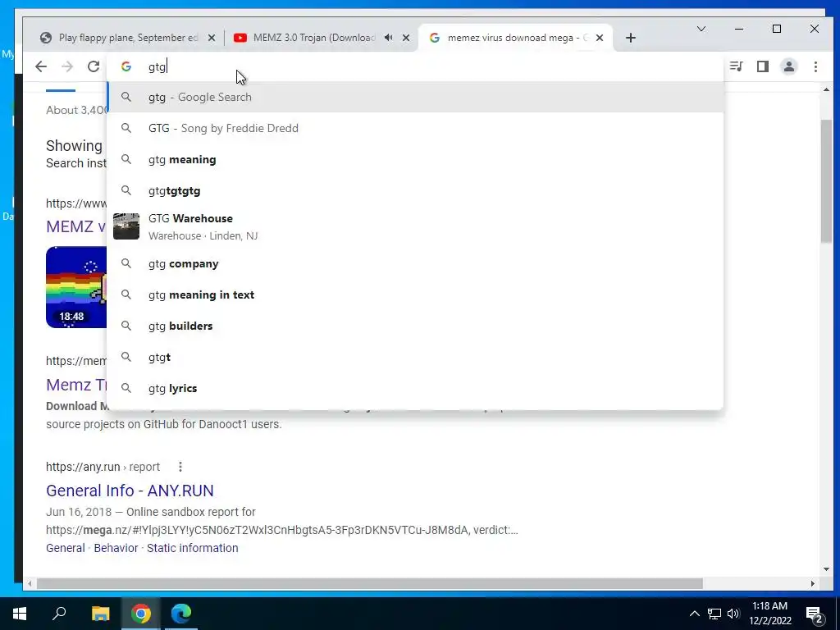Close the MEMZ 3.0 Trojan tab
Image resolution: width=840 pixels, height=630 pixels.
[x=406, y=38]
